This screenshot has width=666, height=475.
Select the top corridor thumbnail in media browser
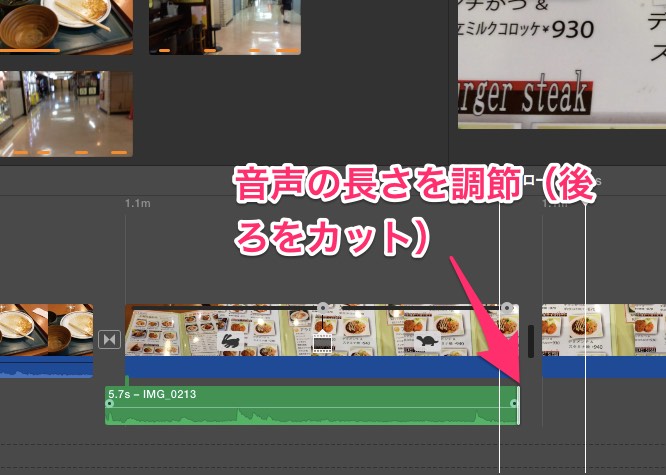[x=225, y=27]
